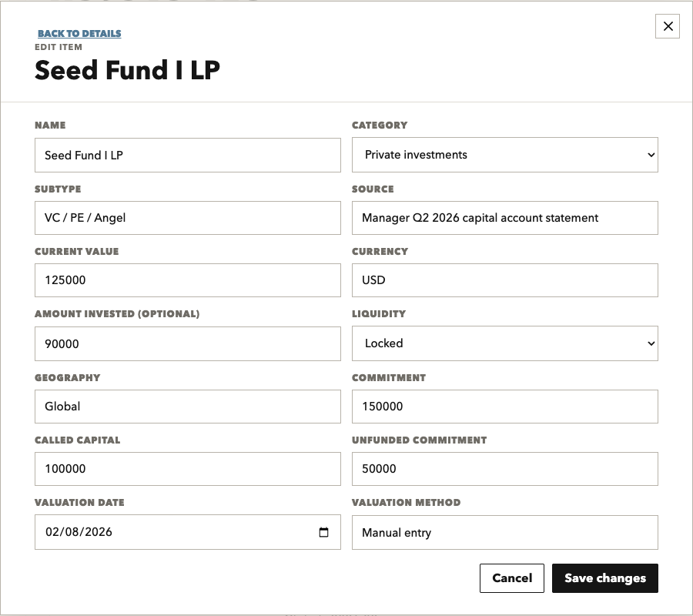
Task: Edit the Commitment field showing 150000
Action: pyautogui.click(x=504, y=407)
